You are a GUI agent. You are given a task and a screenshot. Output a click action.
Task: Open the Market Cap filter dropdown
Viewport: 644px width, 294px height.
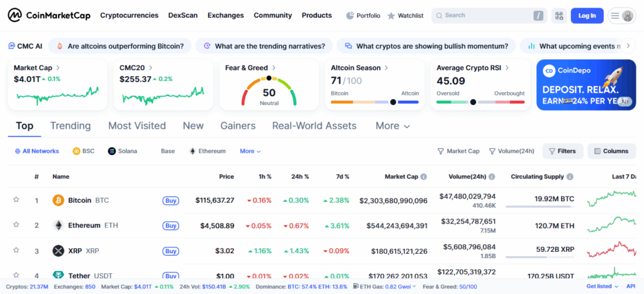tap(458, 151)
